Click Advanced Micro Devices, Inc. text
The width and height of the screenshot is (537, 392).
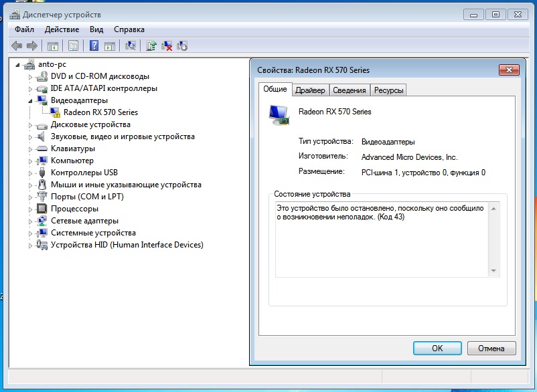click(410, 157)
